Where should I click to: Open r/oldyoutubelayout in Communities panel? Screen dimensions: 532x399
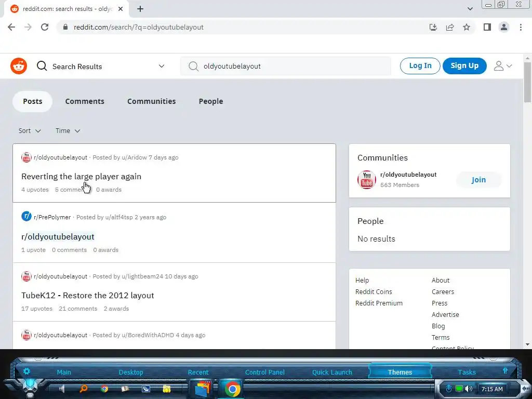[x=408, y=175]
